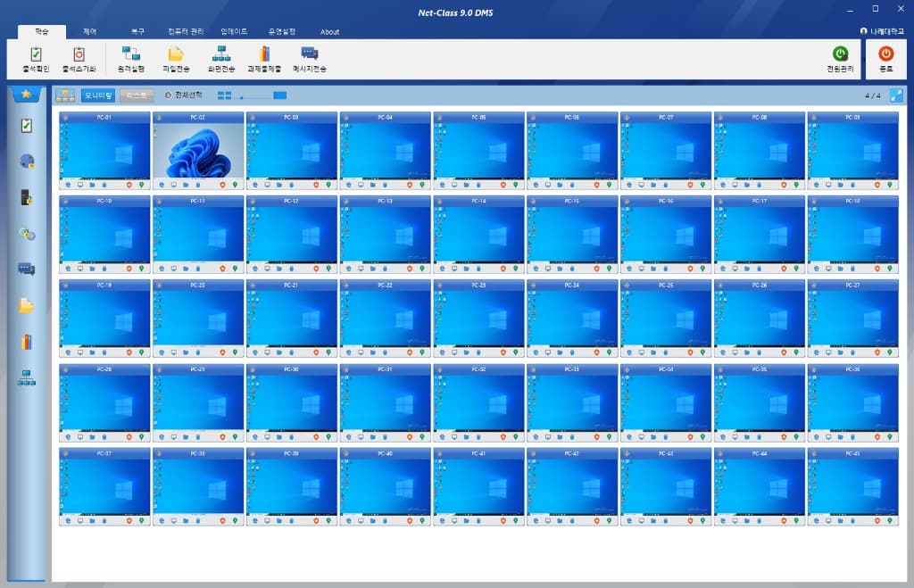
Task: Toggle status indicator on PC-05 header
Action: (439, 118)
